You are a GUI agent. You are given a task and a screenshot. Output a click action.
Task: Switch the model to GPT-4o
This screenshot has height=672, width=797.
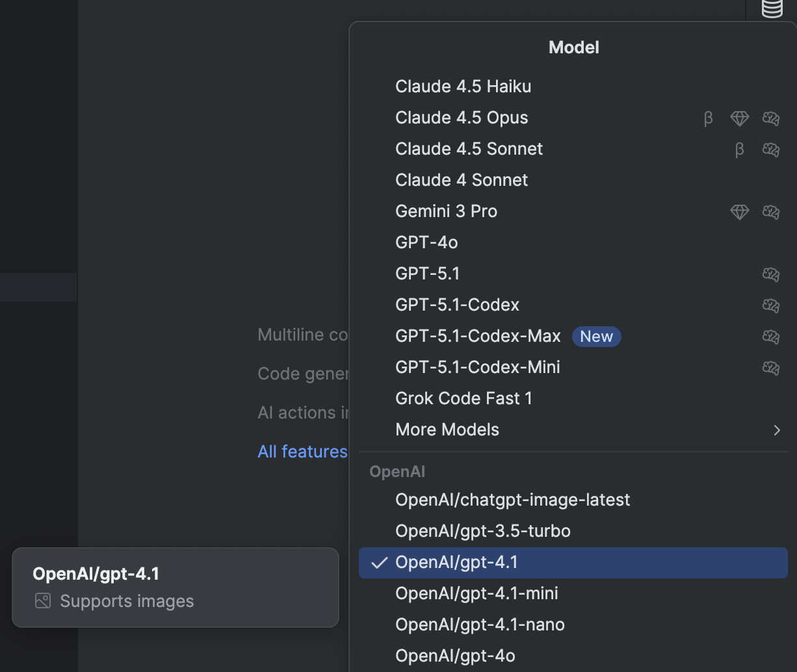[x=426, y=242]
